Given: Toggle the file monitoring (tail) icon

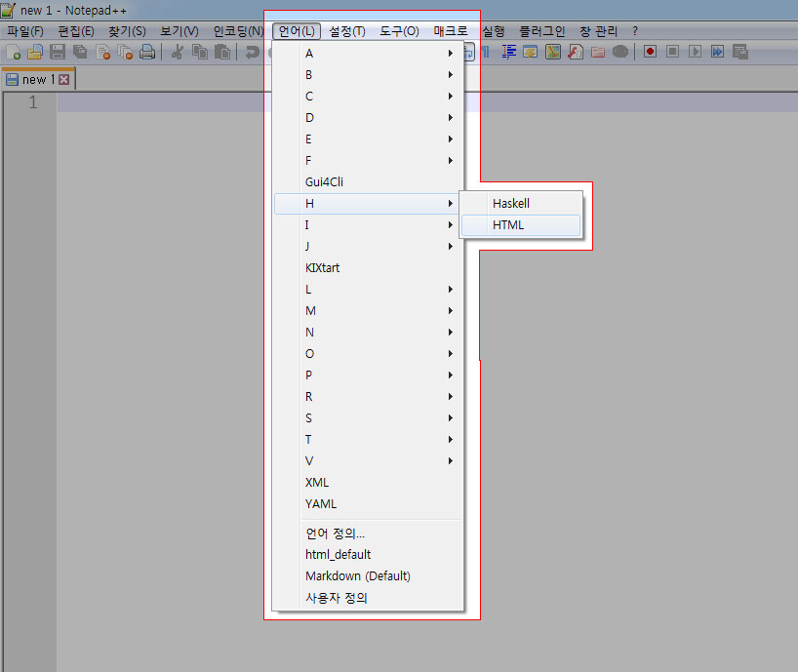Looking at the screenshot, I should click(620, 52).
